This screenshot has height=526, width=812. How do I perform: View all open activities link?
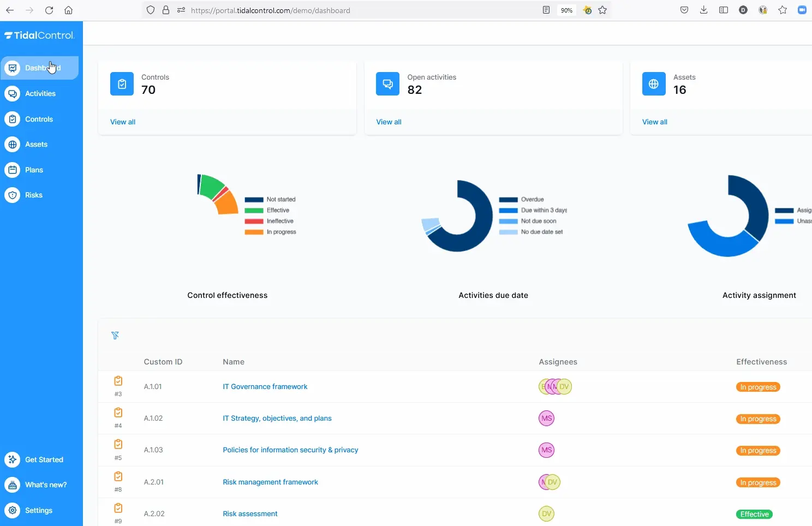[x=389, y=122]
